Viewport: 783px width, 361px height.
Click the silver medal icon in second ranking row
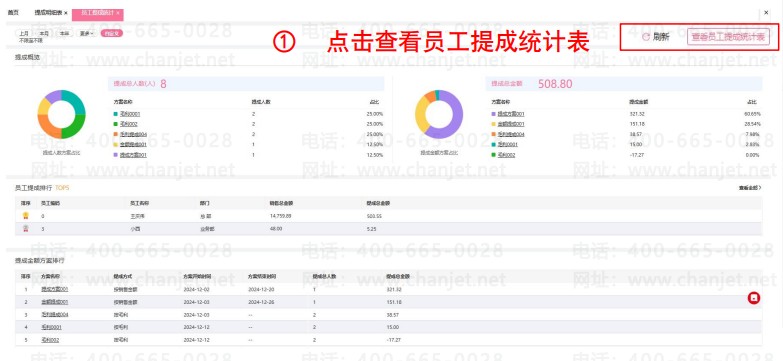[x=25, y=229]
